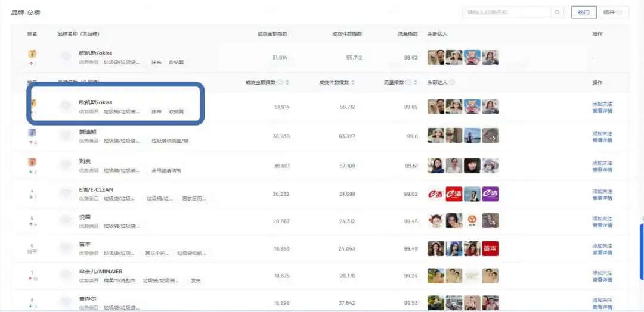Click the 垃圾袋收纳盒/袋 category tag
The height and width of the screenshot is (312, 644).
pos(170,141)
